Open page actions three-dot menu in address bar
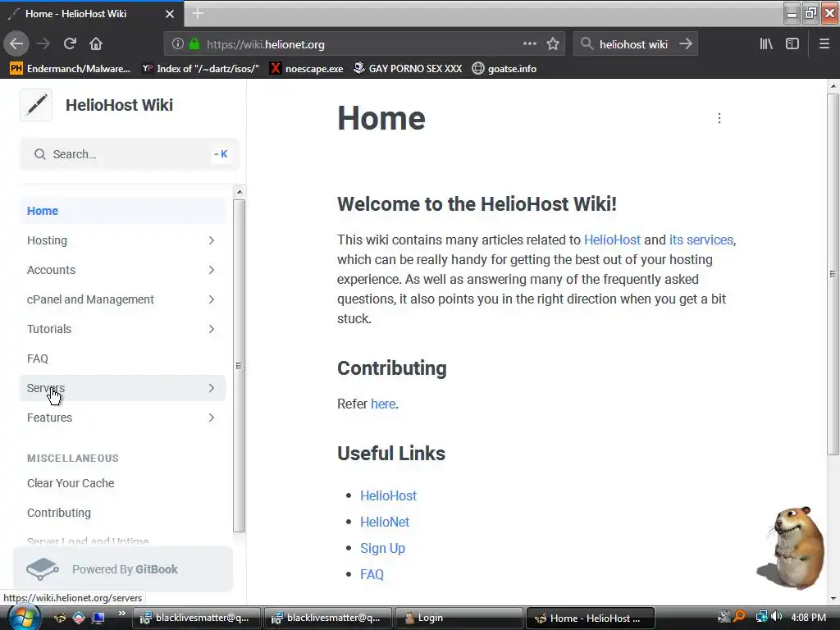The width and height of the screenshot is (840, 630). 529,44
